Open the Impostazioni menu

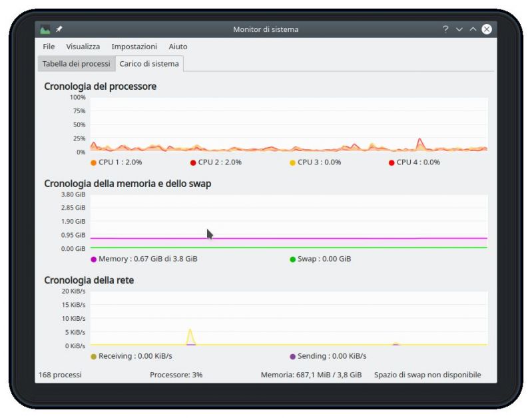[x=134, y=47]
